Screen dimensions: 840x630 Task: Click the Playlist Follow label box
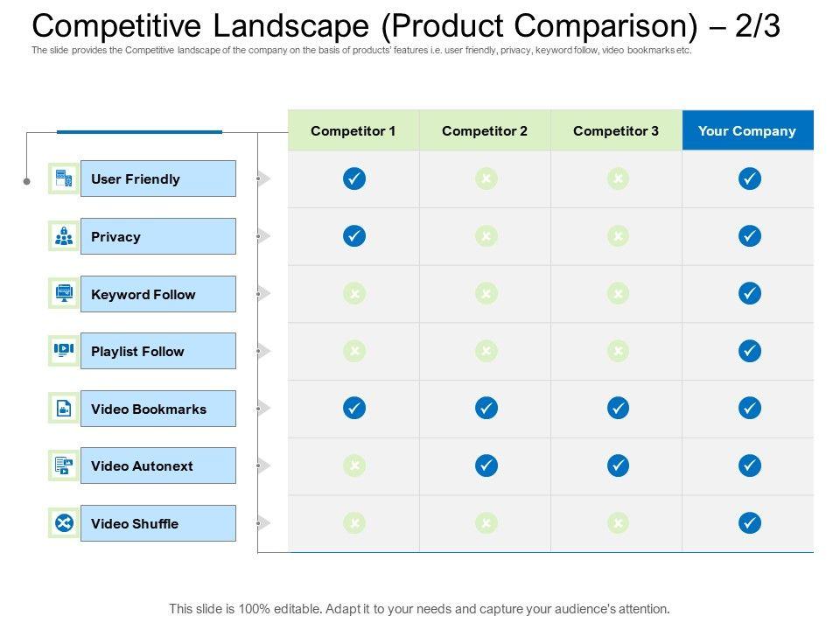tap(158, 351)
